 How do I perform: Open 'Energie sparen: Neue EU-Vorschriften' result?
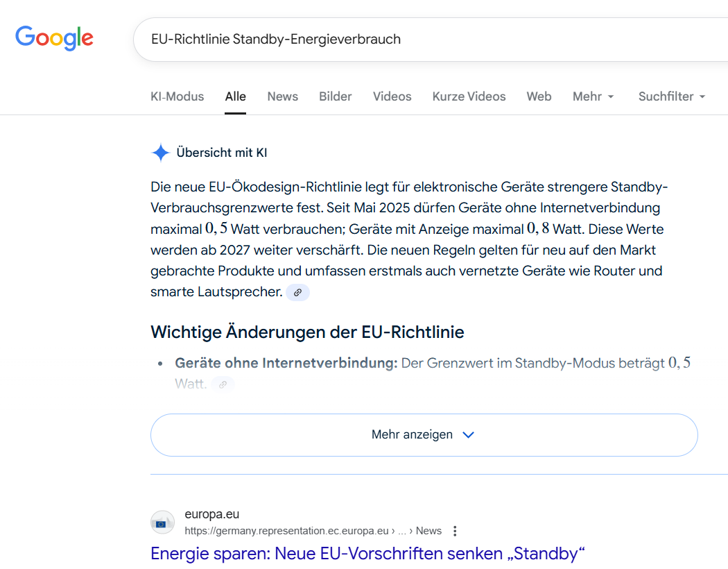[x=367, y=554]
